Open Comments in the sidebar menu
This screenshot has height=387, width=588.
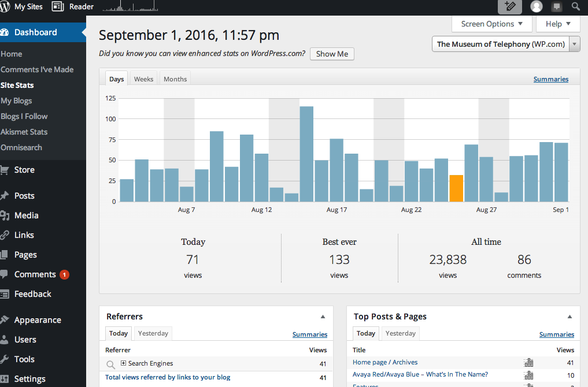coord(35,274)
